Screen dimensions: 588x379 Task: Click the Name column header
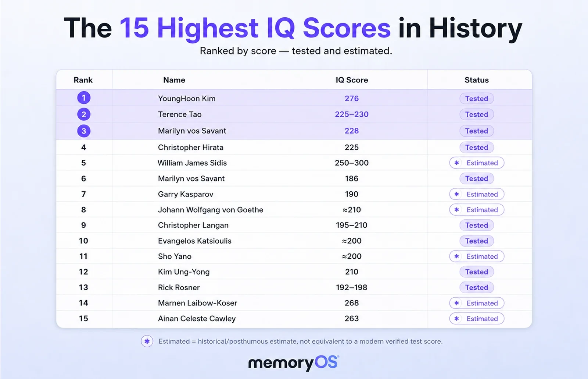[x=174, y=80]
